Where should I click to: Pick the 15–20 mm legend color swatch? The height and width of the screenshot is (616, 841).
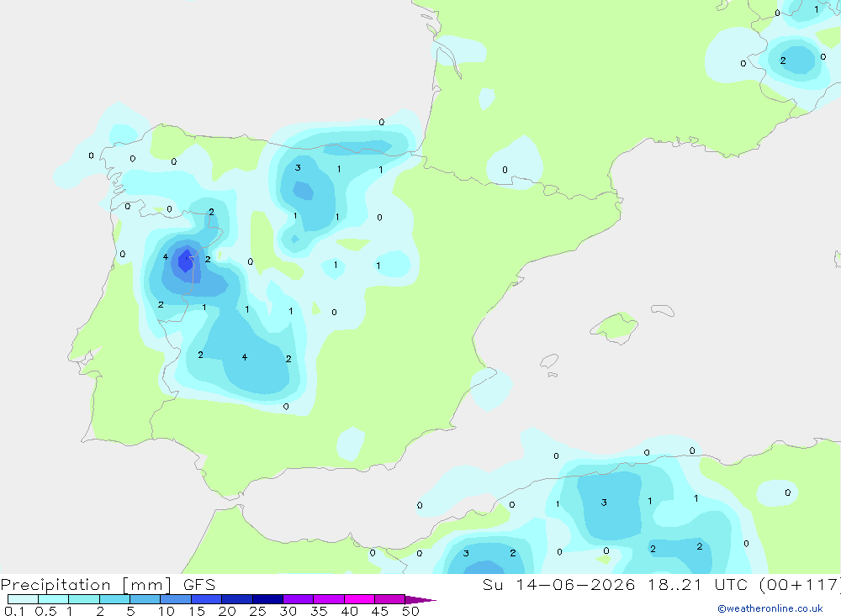click(207, 599)
